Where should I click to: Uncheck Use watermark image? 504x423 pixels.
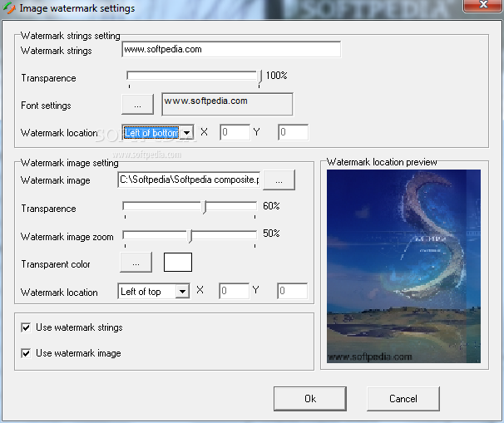point(26,353)
